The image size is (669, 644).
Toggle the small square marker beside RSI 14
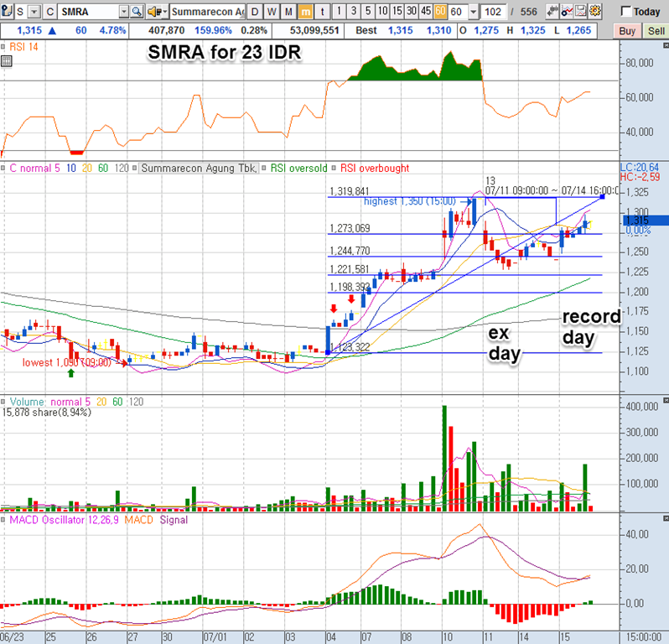(x=5, y=47)
